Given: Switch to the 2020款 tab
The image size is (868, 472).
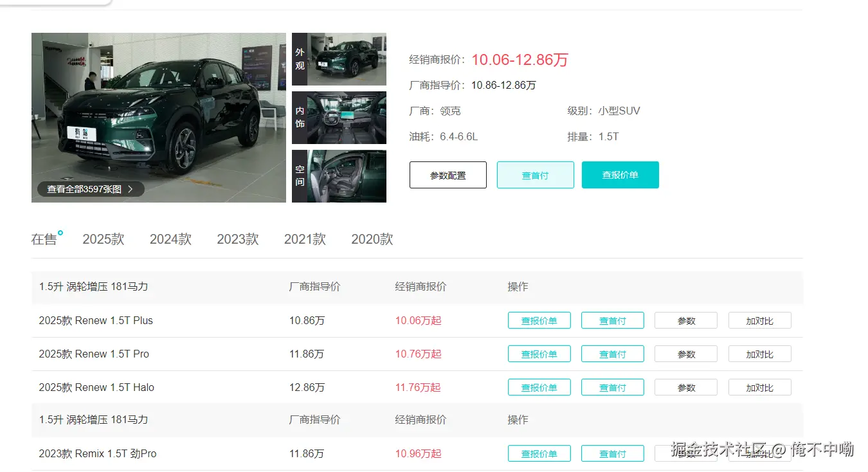Looking at the screenshot, I should [372, 239].
